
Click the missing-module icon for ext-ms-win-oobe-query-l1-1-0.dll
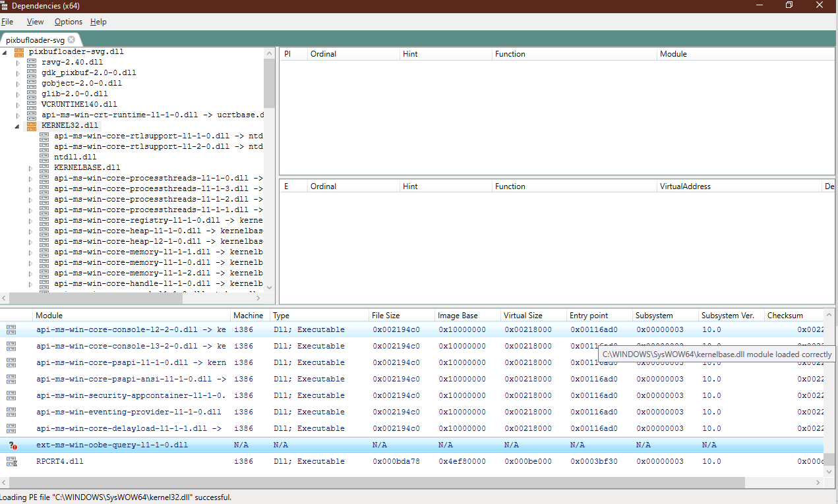tap(12, 445)
